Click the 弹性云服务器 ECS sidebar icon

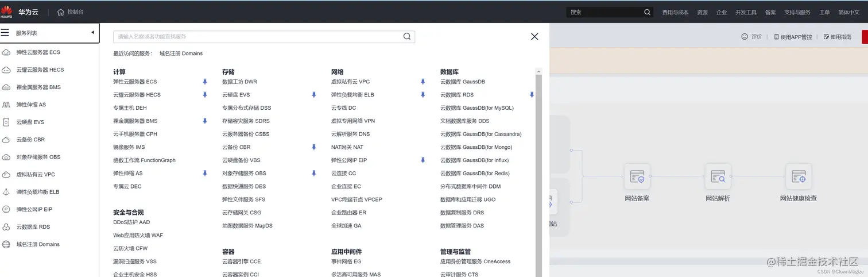click(x=6, y=52)
